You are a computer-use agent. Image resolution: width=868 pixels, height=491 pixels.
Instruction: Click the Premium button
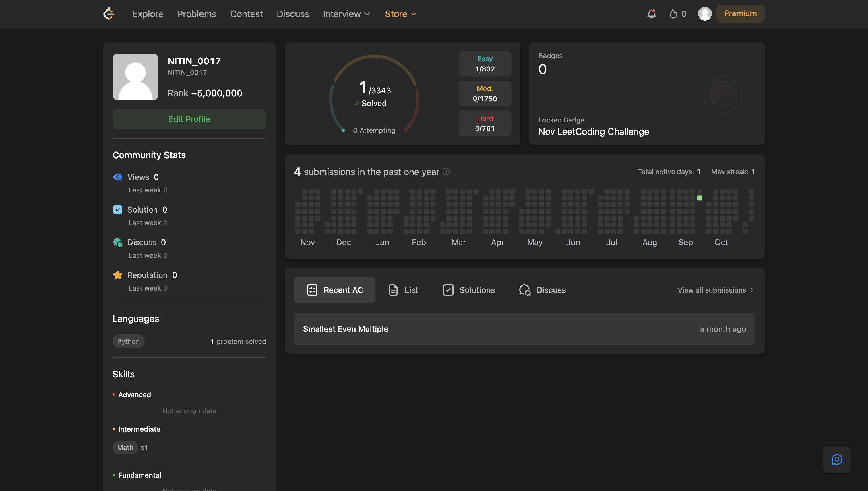[740, 14]
